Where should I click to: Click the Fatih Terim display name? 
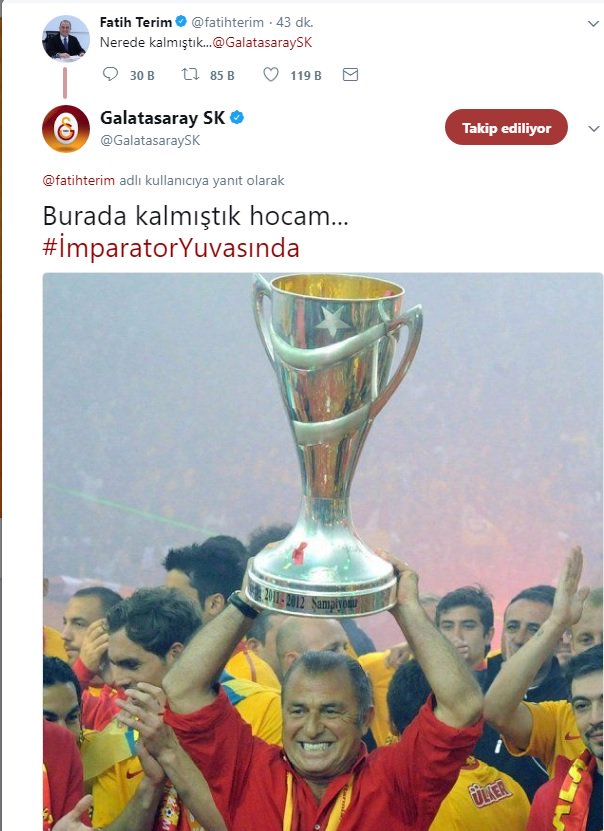pyautogui.click(x=136, y=22)
